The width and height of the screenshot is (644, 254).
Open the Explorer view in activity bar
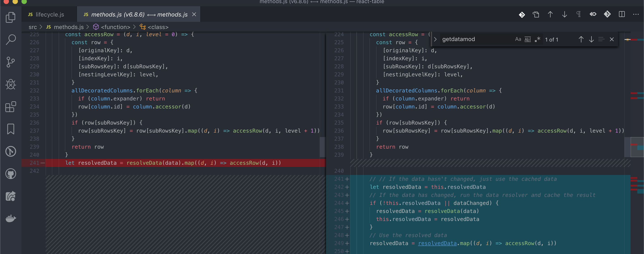[11, 17]
